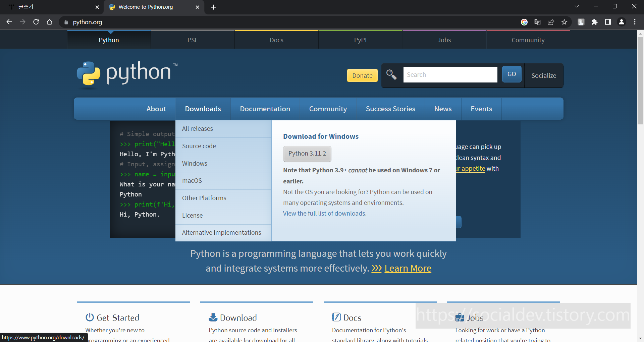Open the Documentation navigation menu
This screenshot has height=342, width=644.
265,109
